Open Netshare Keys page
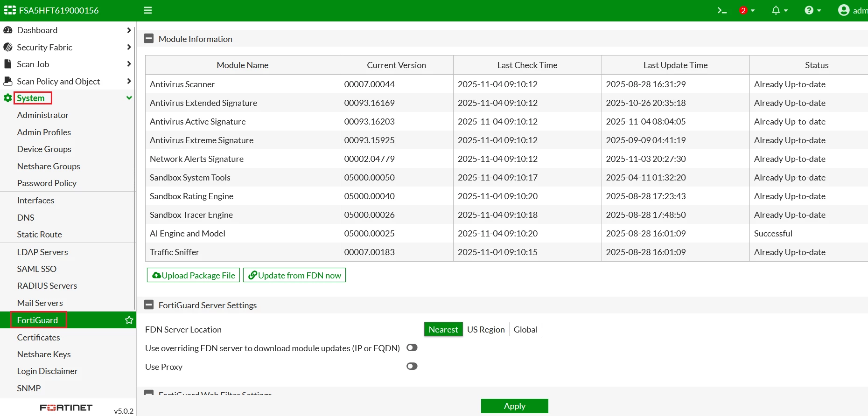This screenshot has height=416, width=868. pos(44,354)
